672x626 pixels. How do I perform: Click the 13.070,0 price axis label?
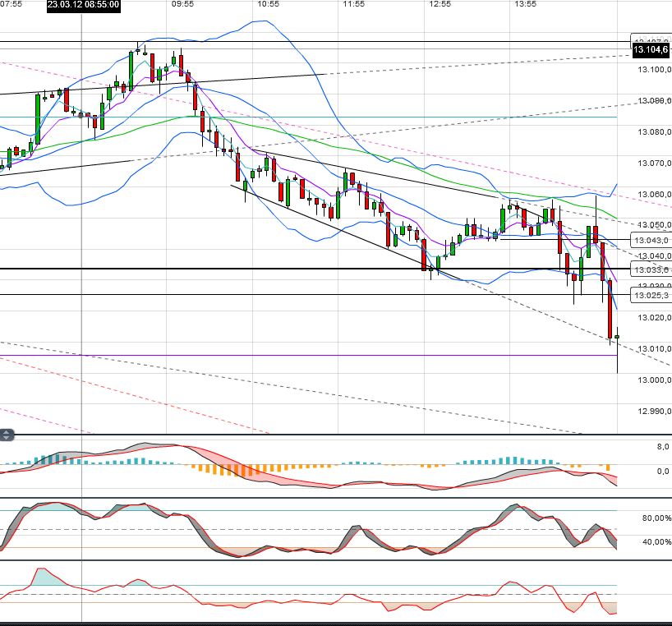pos(654,163)
